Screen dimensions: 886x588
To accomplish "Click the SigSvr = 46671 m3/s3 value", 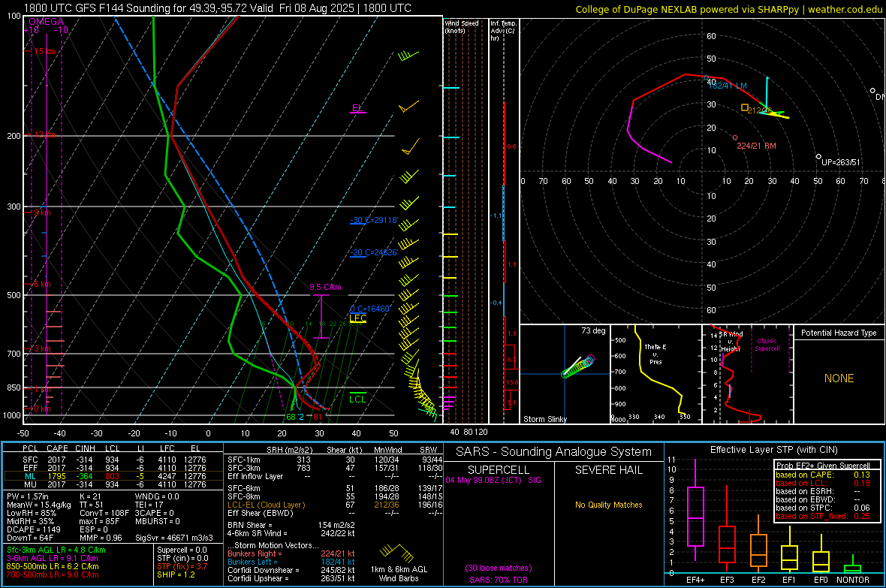I will (174, 538).
